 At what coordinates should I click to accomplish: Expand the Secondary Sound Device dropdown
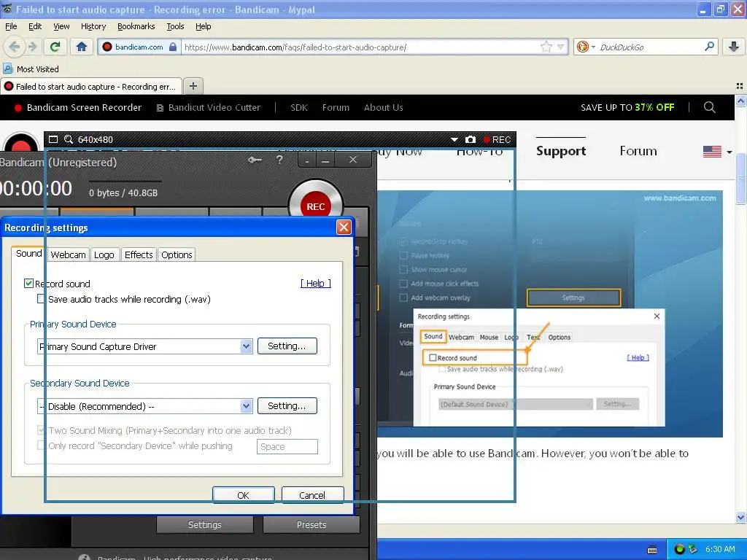click(x=246, y=406)
